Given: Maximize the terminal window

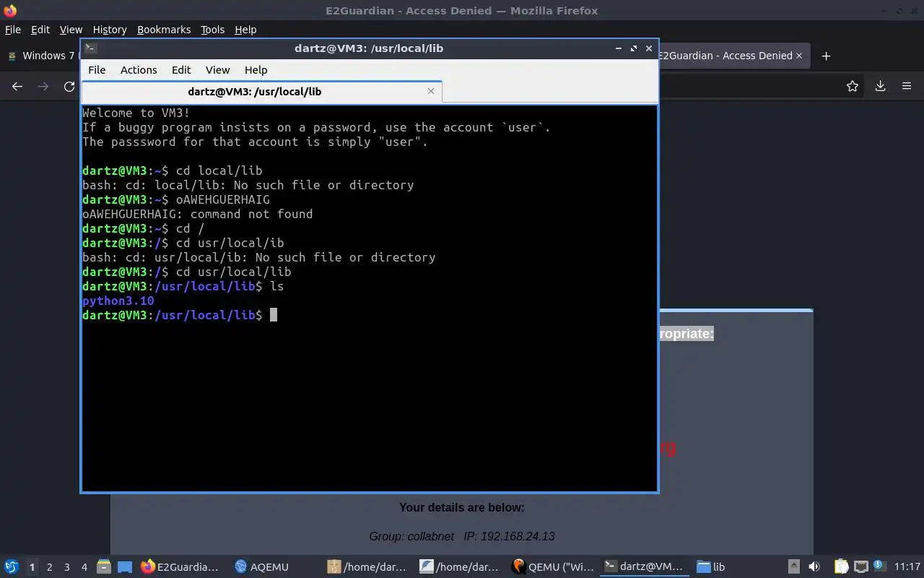Looking at the screenshot, I should [634, 48].
